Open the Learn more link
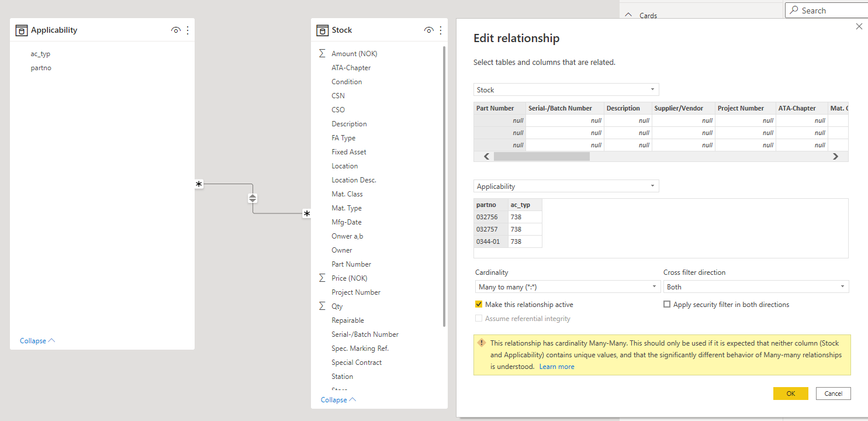Viewport: 868px width, 421px height. click(556, 367)
